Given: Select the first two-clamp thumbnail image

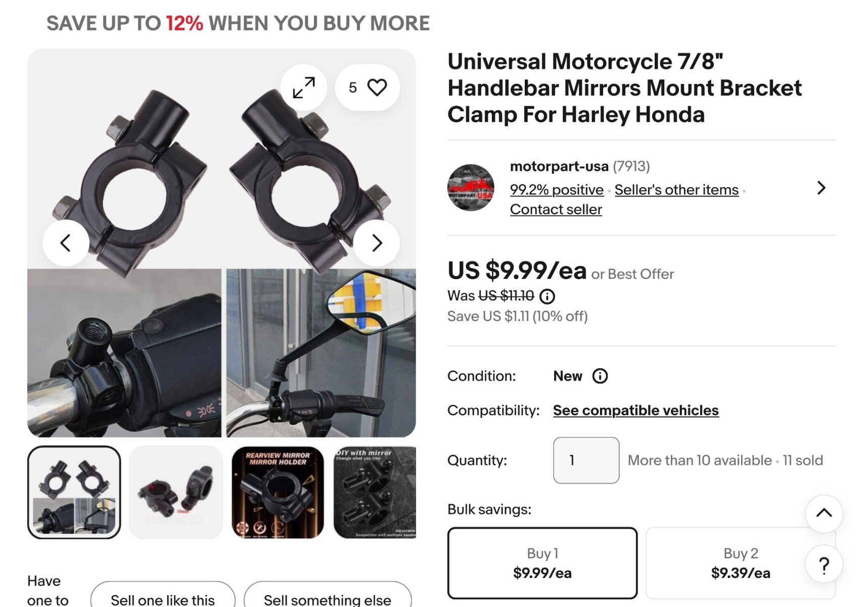Looking at the screenshot, I should tap(74, 492).
